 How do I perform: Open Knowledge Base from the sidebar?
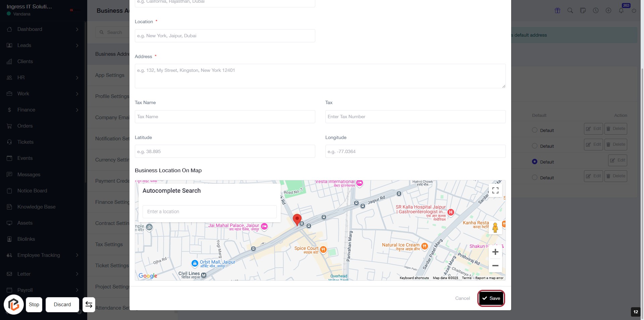(x=36, y=207)
